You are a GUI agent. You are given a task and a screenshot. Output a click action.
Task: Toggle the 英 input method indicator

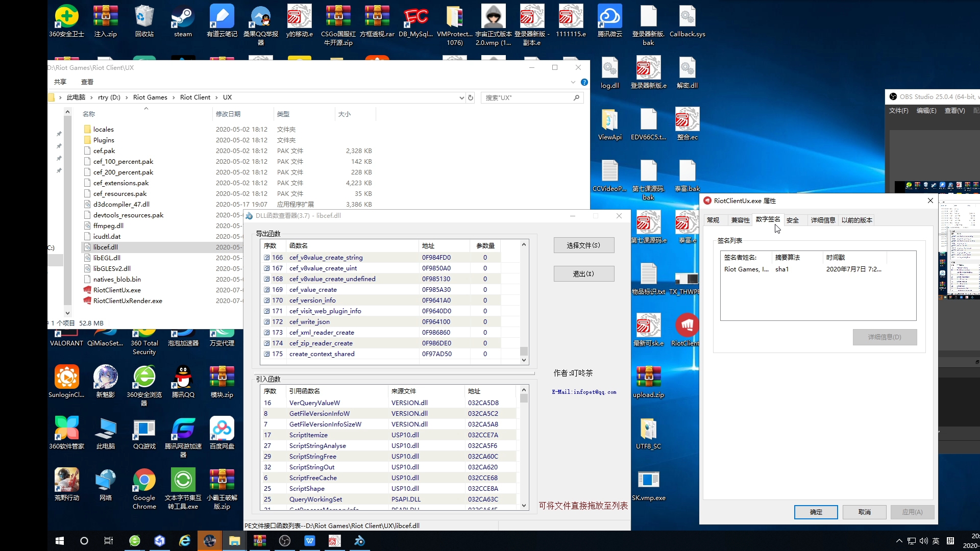936,541
